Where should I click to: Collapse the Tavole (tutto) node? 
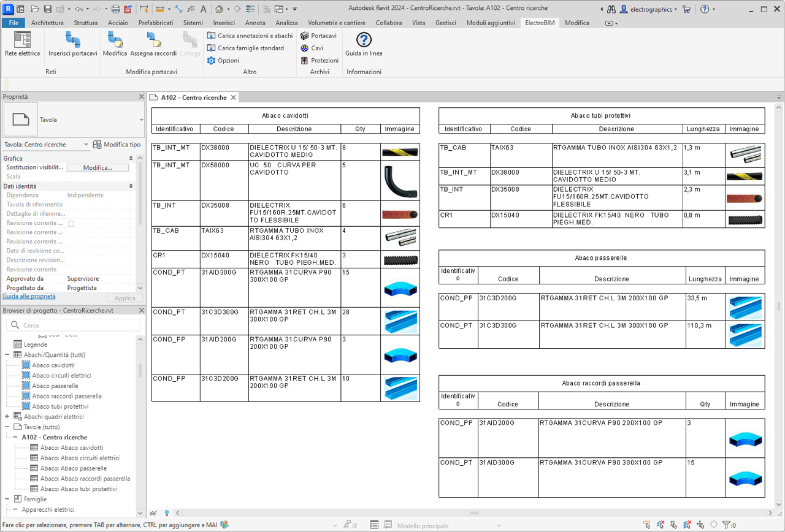(x=7, y=427)
